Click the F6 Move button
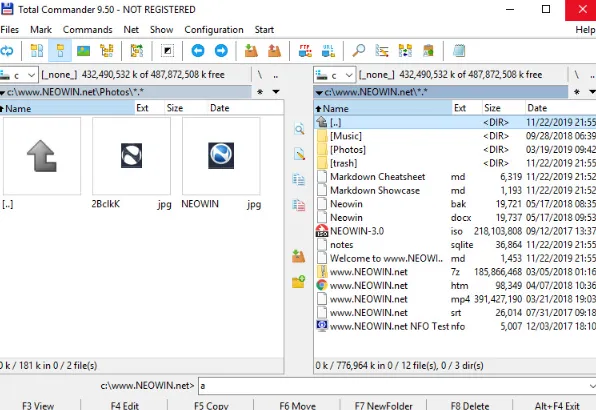The image size is (596, 410). click(298, 405)
